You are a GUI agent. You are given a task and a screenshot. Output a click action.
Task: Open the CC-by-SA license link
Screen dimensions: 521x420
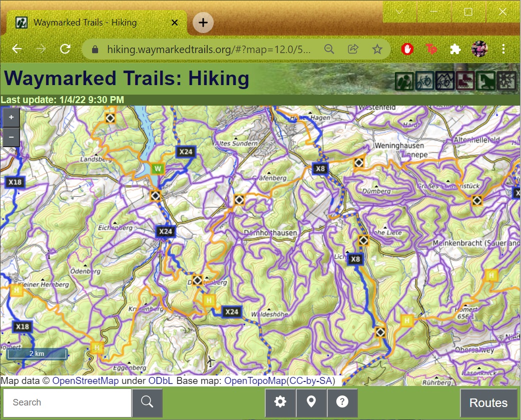click(310, 381)
